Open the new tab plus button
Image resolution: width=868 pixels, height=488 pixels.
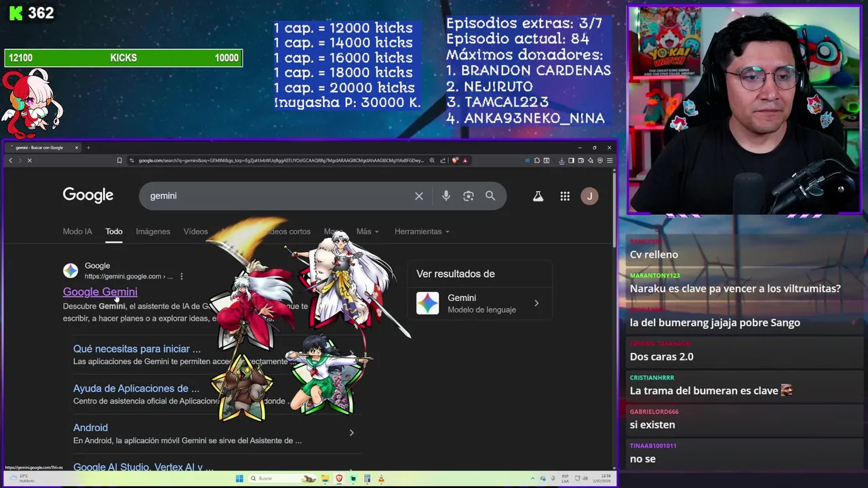pyautogui.click(x=88, y=147)
